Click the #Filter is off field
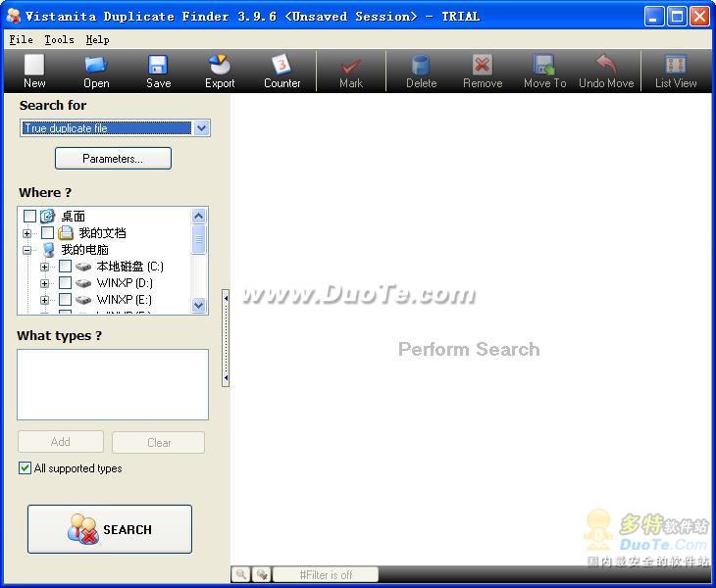716x588 pixels. (x=326, y=575)
